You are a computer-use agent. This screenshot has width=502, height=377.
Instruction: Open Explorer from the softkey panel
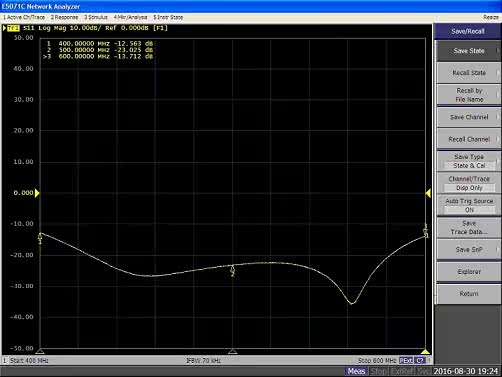pos(469,272)
